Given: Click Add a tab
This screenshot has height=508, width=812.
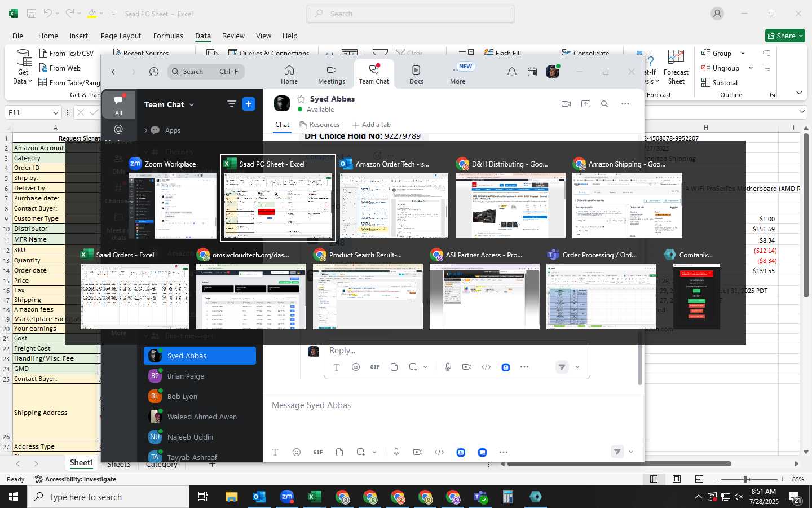Looking at the screenshot, I should 372,125.
